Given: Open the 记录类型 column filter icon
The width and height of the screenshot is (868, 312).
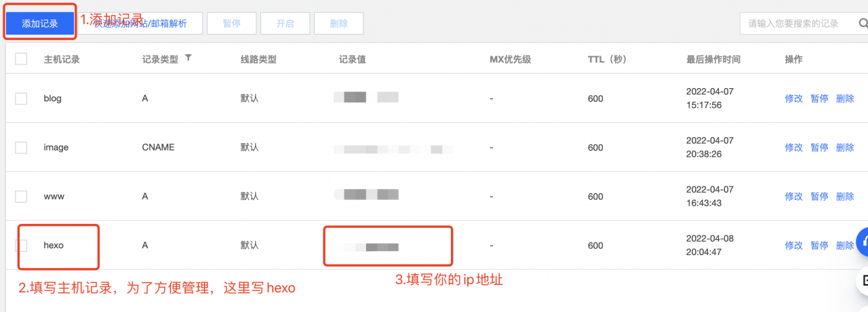Looking at the screenshot, I should 189,58.
